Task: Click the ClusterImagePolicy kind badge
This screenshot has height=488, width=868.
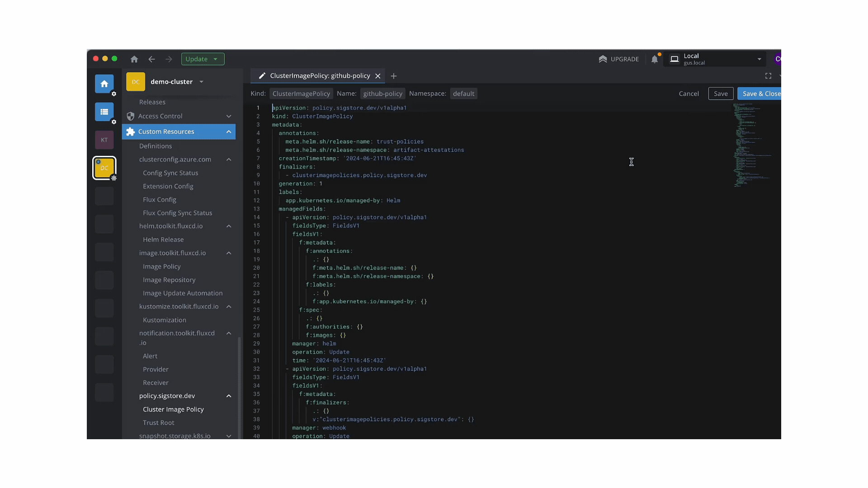Action: [301, 94]
